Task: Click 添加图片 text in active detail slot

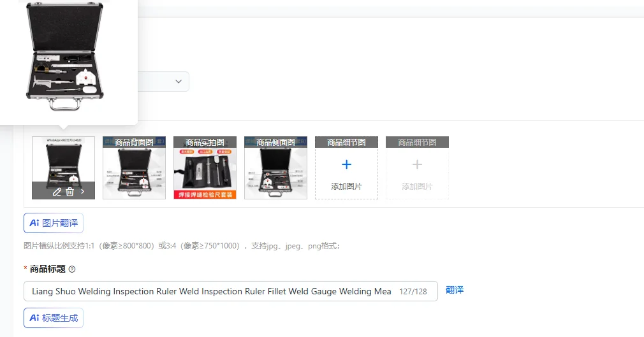Action: (x=347, y=187)
